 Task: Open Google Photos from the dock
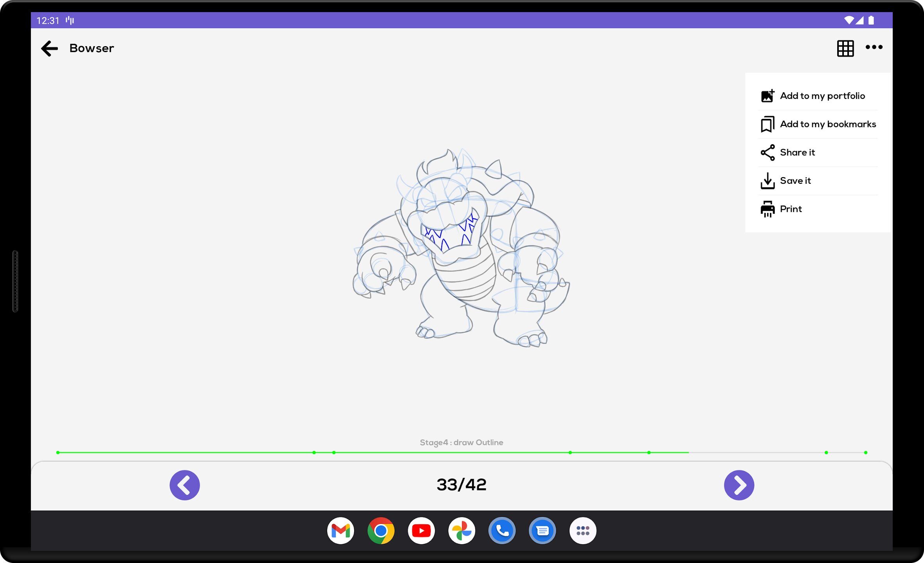462,531
